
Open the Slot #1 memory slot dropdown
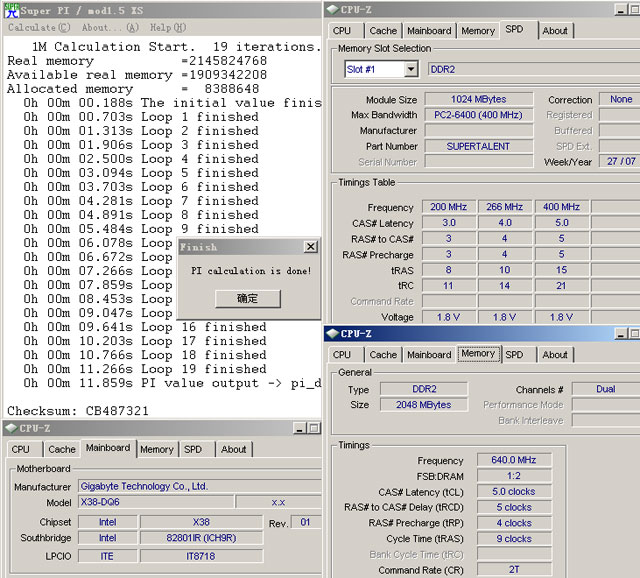410,69
